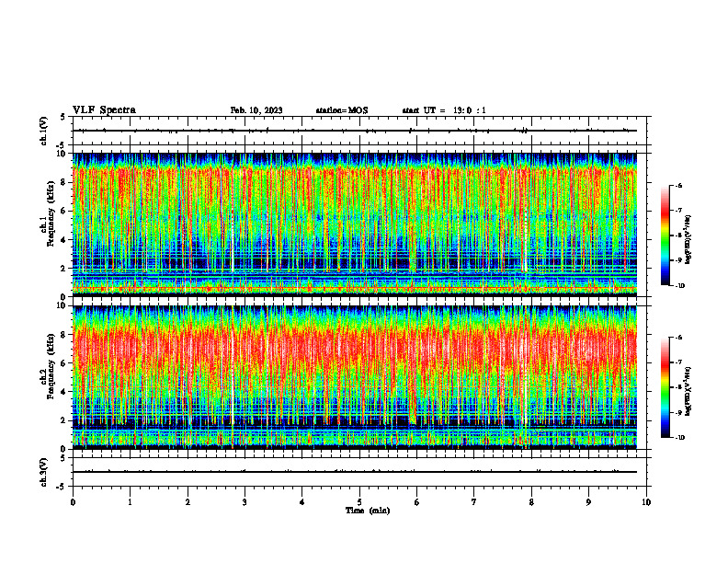Click time axis tick label "3"
This screenshot has height=563, width=728.
(x=245, y=502)
